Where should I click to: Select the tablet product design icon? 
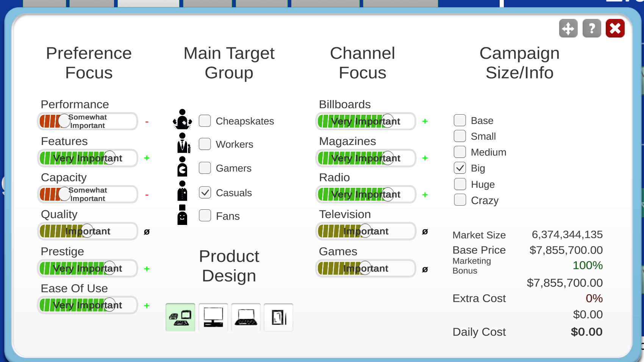tap(278, 317)
